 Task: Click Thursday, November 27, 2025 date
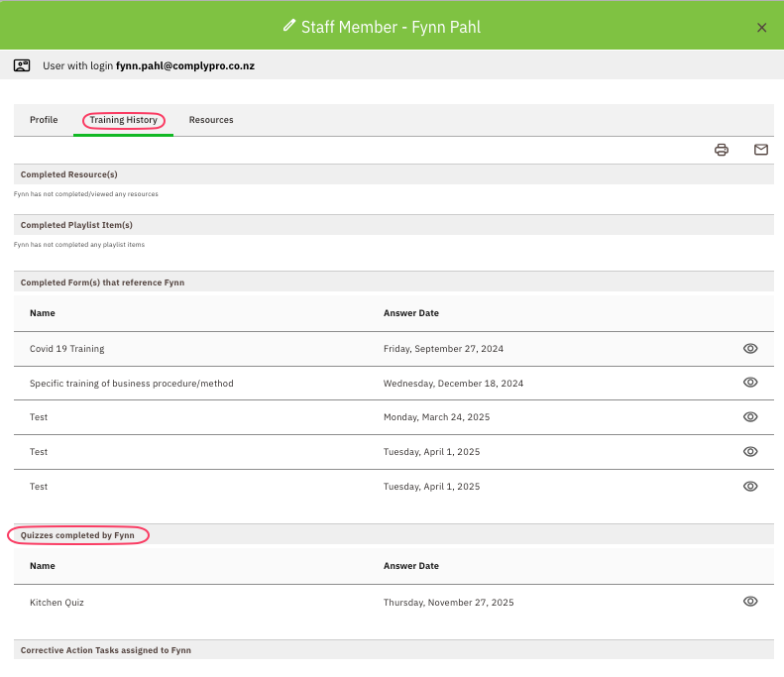tap(449, 603)
